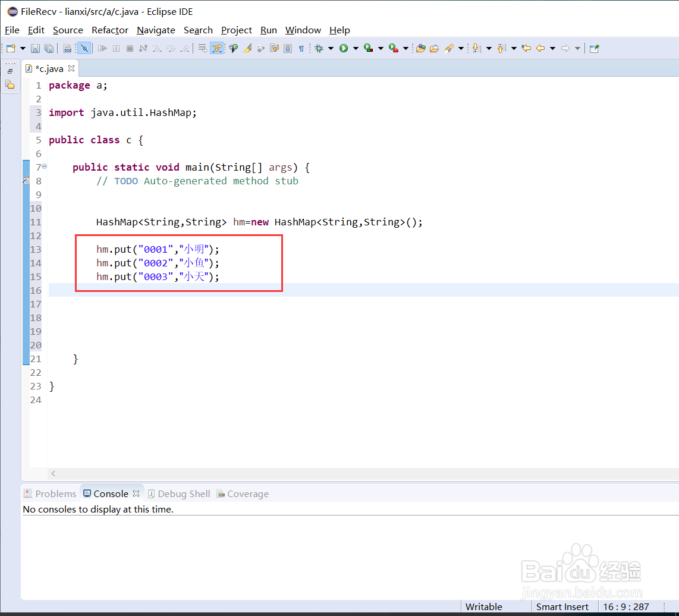Open the Project menu
679x616 pixels.
click(x=237, y=30)
